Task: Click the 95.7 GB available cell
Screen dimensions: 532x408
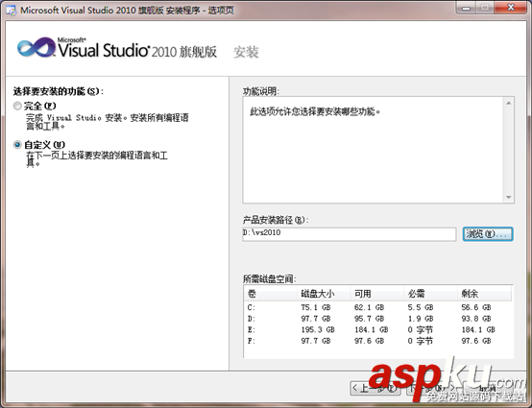Action: tap(369, 319)
